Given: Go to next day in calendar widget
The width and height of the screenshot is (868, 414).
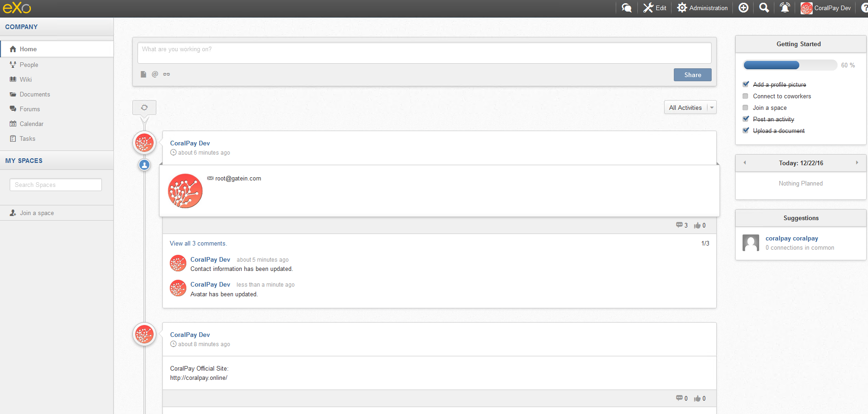Looking at the screenshot, I should pos(857,162).
